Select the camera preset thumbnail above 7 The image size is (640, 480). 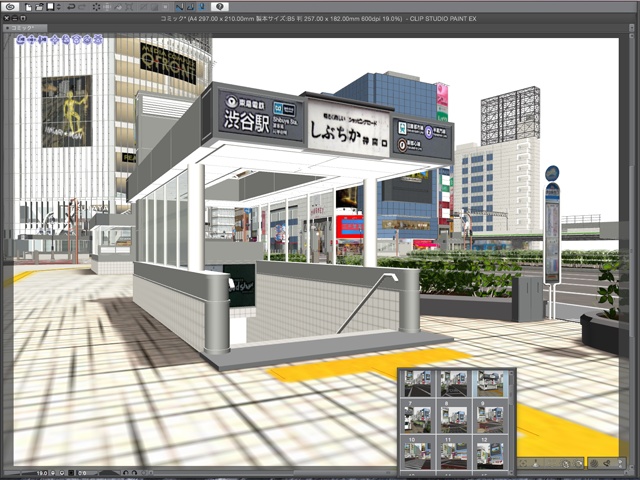coord(417,384)
